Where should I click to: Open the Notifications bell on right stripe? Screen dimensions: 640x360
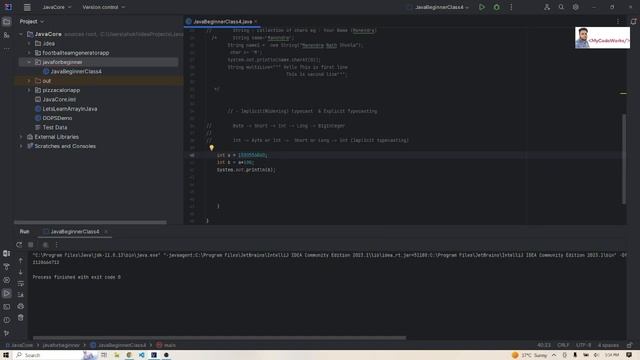pyautogui.click(x=633, y=21)
